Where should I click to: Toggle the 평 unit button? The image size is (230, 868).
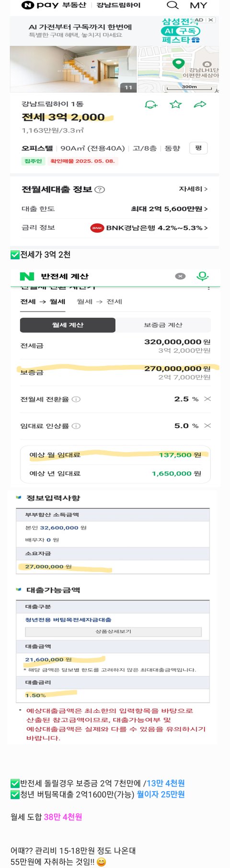198,148
